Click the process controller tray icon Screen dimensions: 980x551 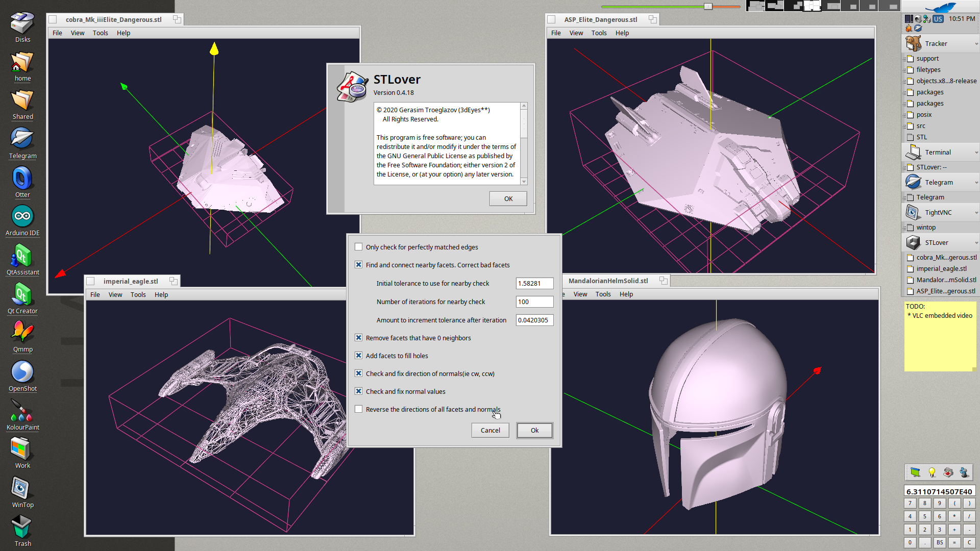pos(909,19)
